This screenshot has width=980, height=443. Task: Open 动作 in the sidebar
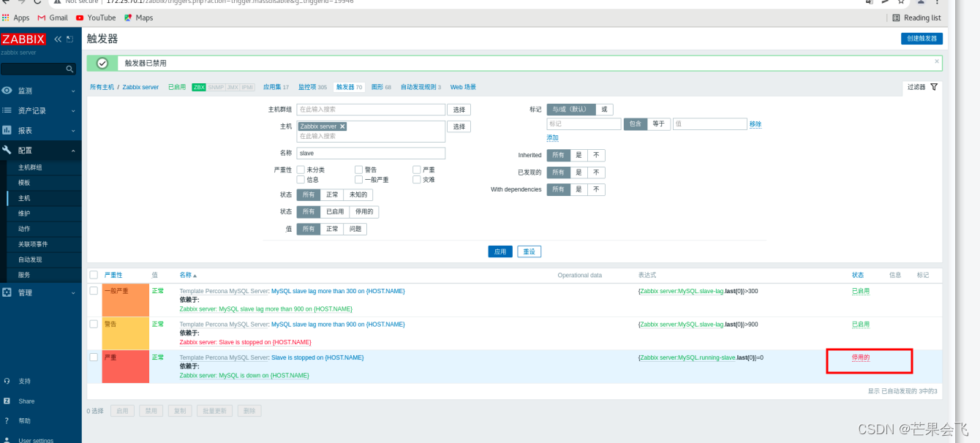24,229
